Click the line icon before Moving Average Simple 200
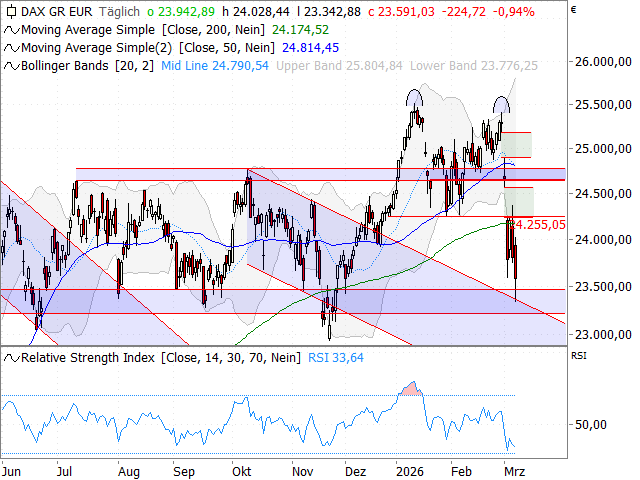Viewport: 640px width, 480px height. coord(11,30)
